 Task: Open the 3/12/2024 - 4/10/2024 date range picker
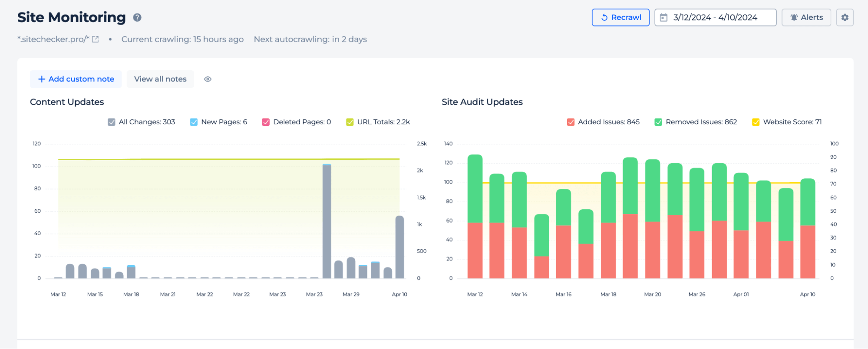[715, 17]
